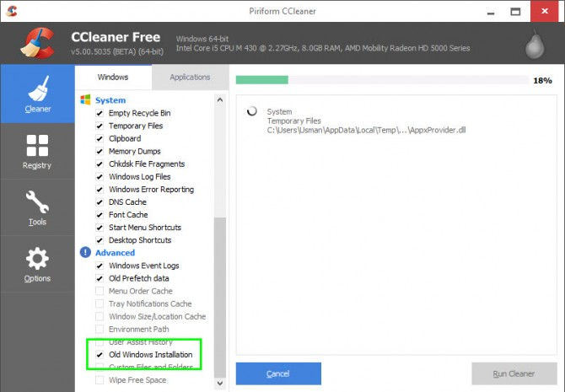Click the Windows flag System icon
The height and width of the screenshot is (392, 565).
point(85,99)
